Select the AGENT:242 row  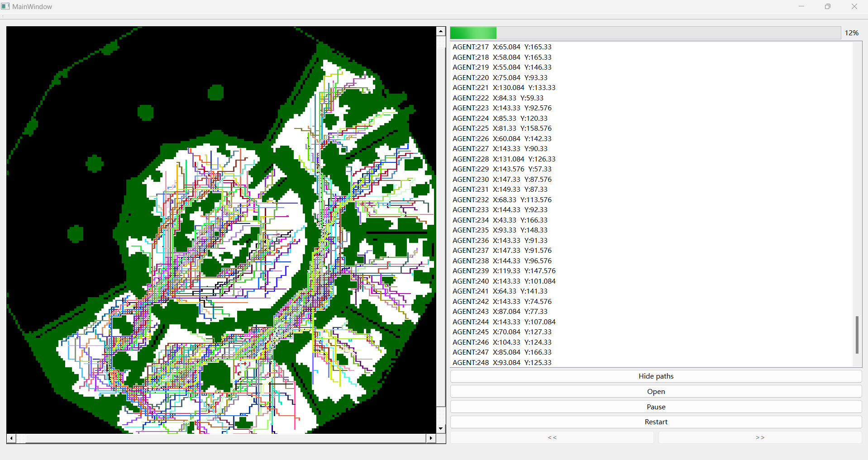(652, 301)
